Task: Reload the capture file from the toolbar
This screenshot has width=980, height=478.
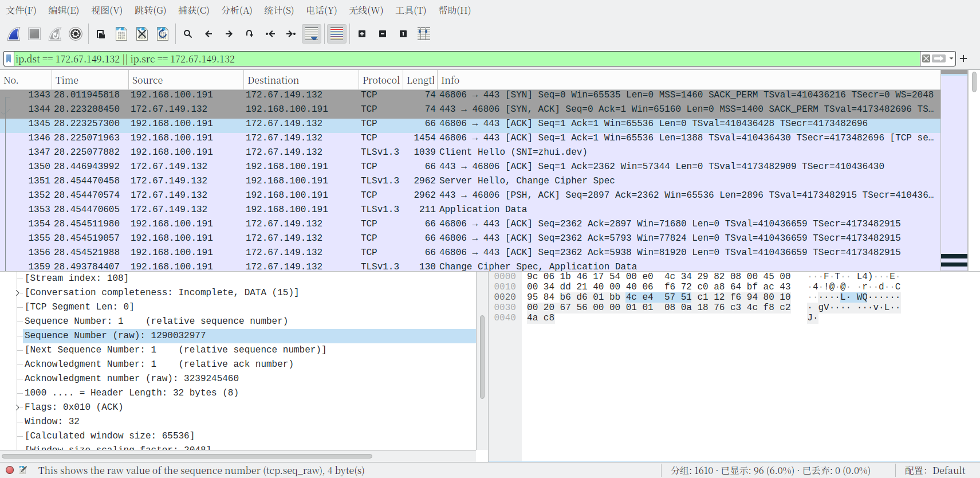Action: pyautogui.click(x=163, y=34)
